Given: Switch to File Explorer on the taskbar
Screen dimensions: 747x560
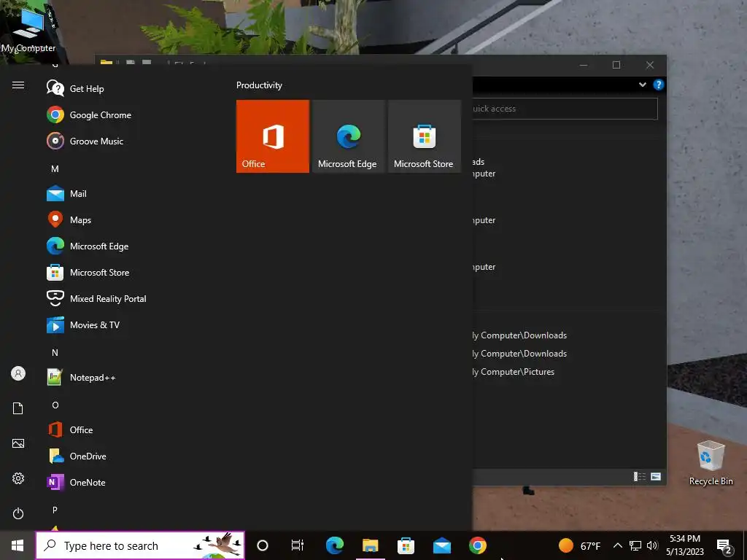Looking at the screenshot, I should [370, 545].
